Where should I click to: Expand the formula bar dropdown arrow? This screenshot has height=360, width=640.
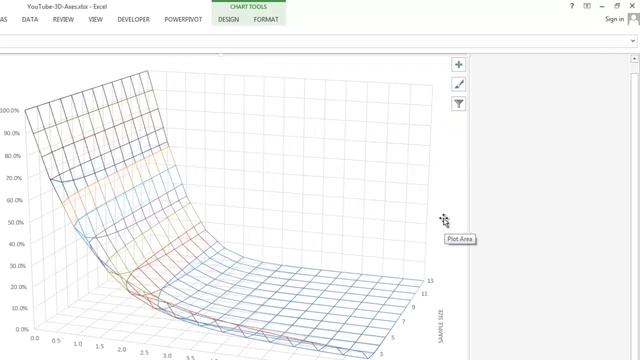(633, 41)
